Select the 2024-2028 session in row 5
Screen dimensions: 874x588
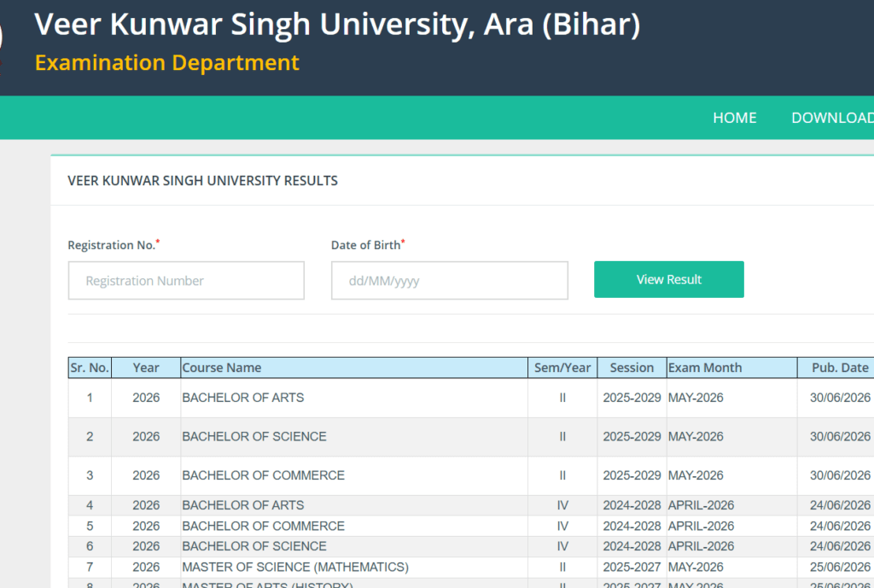pos(632,527)
